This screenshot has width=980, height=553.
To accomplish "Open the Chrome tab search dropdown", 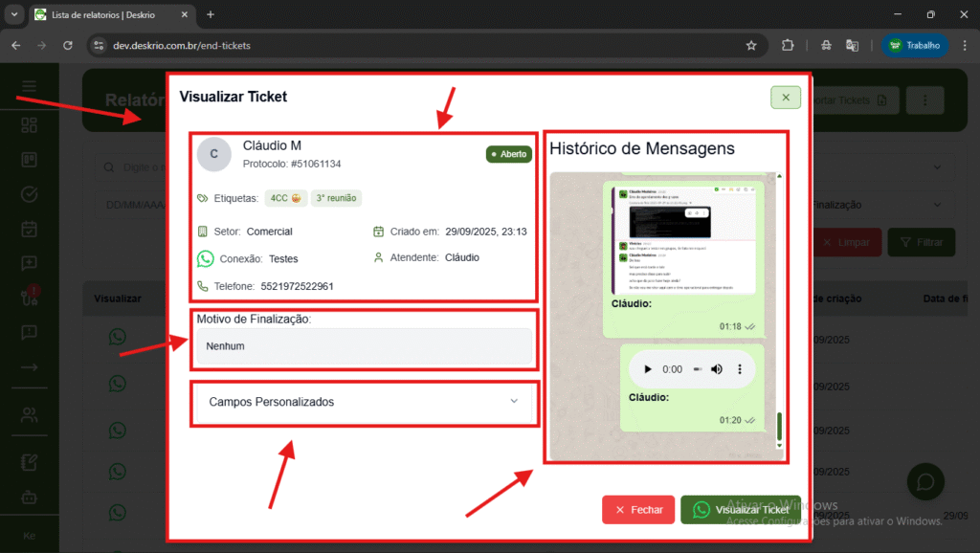I will (x=14, y=14).
